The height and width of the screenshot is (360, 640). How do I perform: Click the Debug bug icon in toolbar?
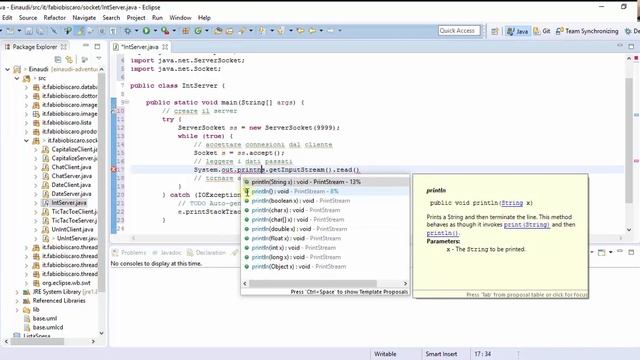click(128, 31)
